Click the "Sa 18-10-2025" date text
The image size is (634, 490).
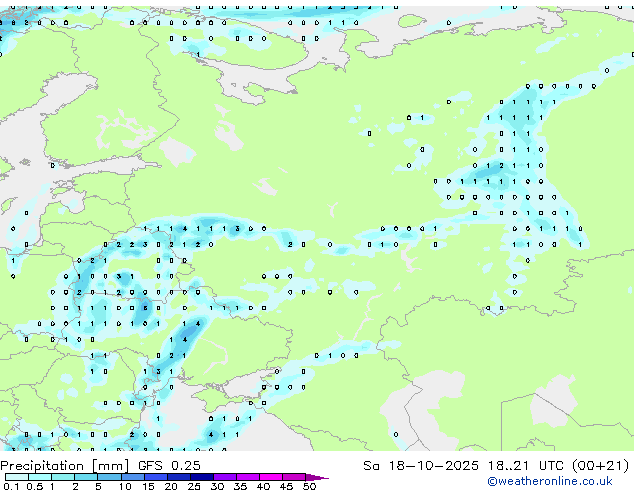pos(421,466)
